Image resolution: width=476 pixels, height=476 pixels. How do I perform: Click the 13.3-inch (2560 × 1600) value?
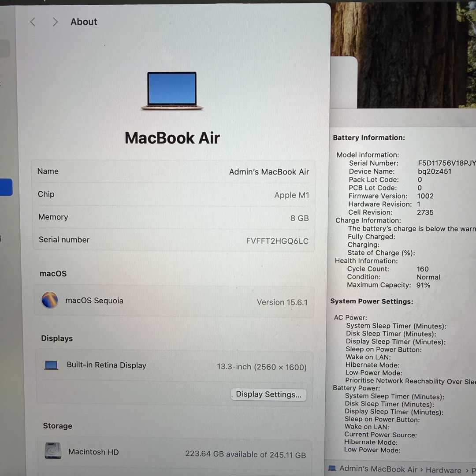[262, 367]
